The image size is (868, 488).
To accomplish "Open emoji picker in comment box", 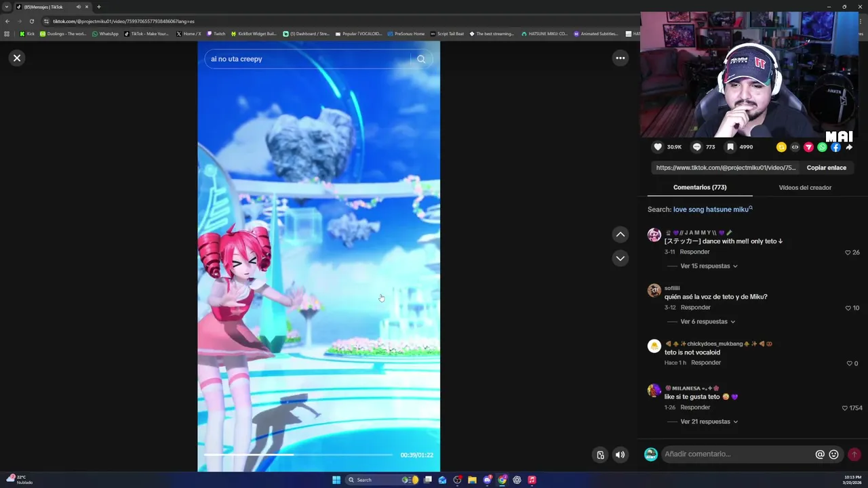I will coord(834,455).
